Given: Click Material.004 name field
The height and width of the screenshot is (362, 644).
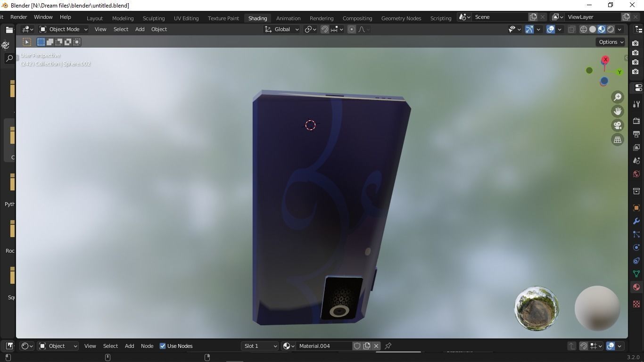Looking at the screenshot, I should coord(324,346).
